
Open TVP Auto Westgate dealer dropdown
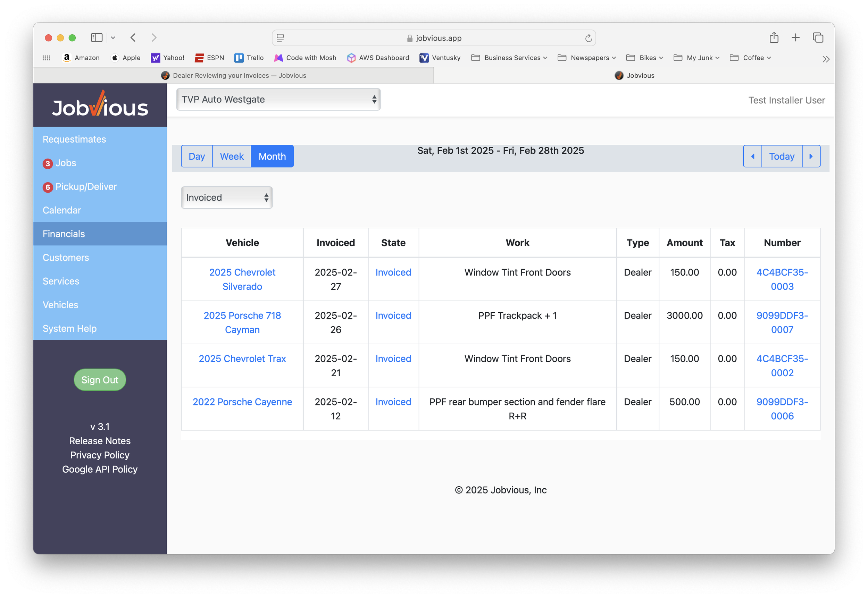coord(278,99)
